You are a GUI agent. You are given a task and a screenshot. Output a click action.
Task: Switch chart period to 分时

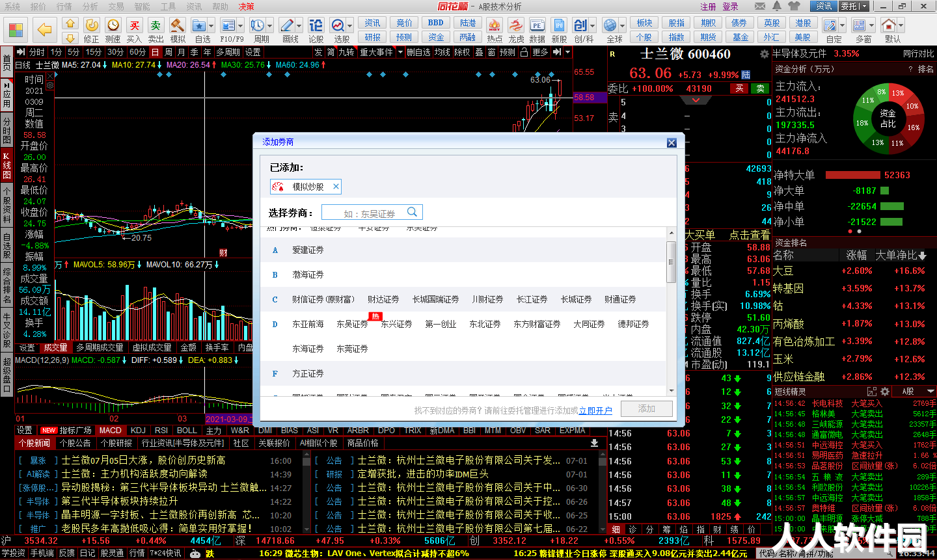[37, 52]
